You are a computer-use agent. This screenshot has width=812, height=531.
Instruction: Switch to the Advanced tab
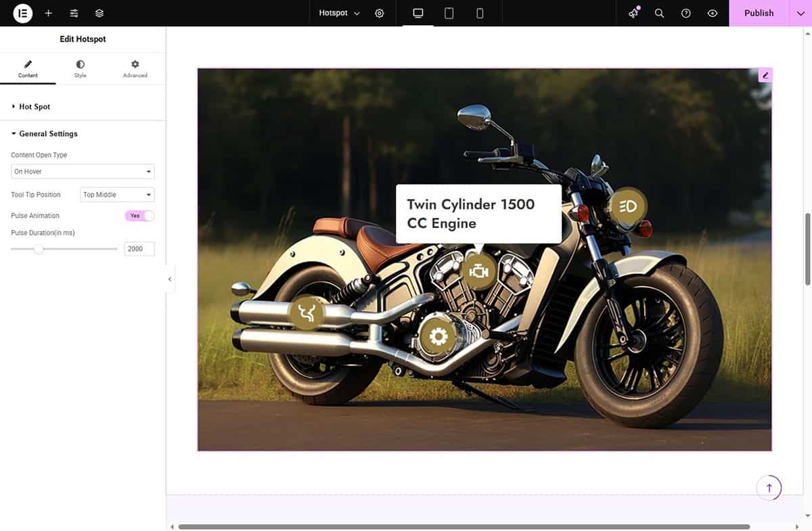pos(135,69)
